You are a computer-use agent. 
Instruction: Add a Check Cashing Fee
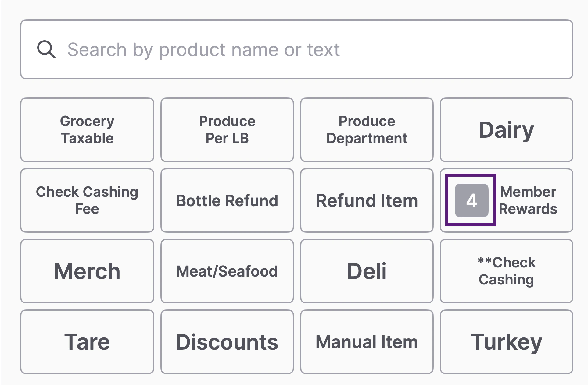(87, 200)
